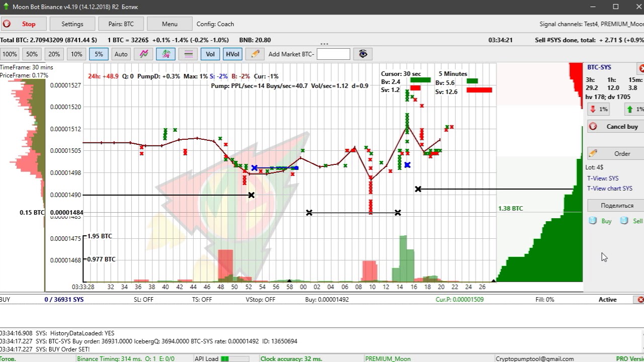Open the T-View chart SYS link
This screenshot has width=644, height=362.
609,189
